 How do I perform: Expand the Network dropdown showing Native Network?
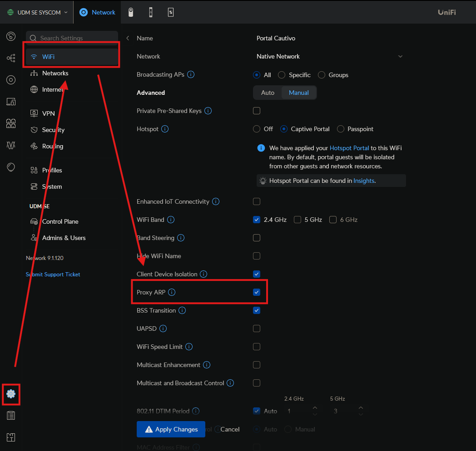(x=330, y=56)
